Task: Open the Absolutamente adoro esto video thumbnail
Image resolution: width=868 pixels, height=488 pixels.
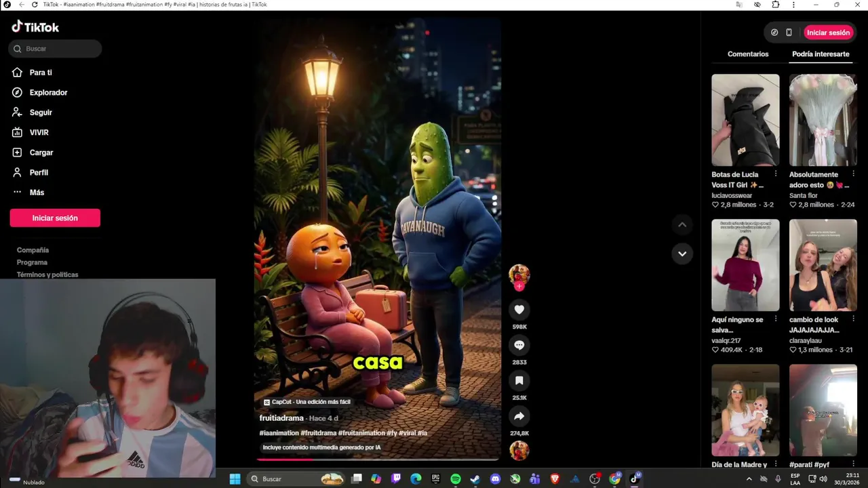Action: 823,120
